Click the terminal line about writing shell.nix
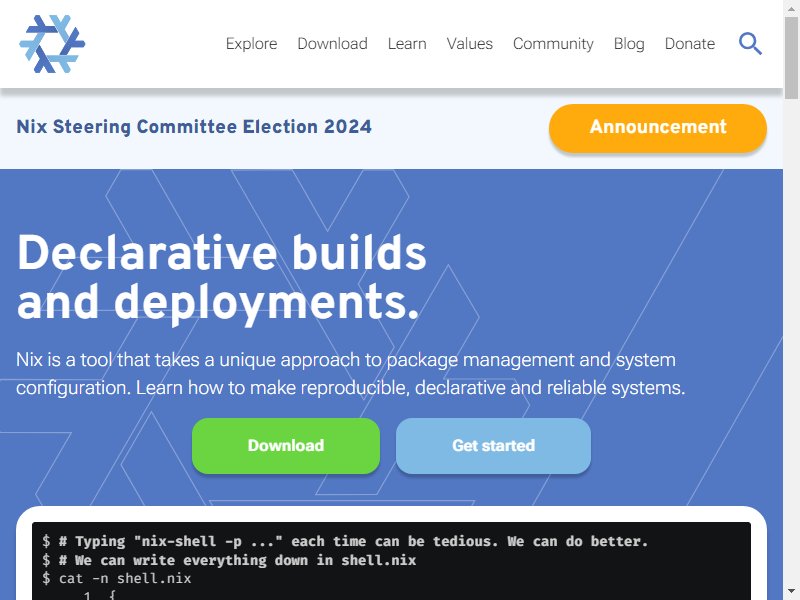800x600 pixels. pos(229,560)
